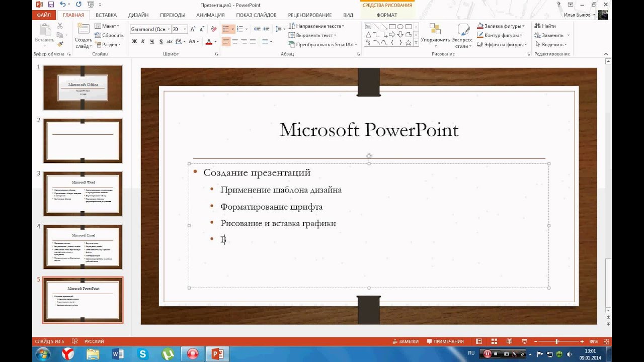Align the text to the right

[244, 41]
